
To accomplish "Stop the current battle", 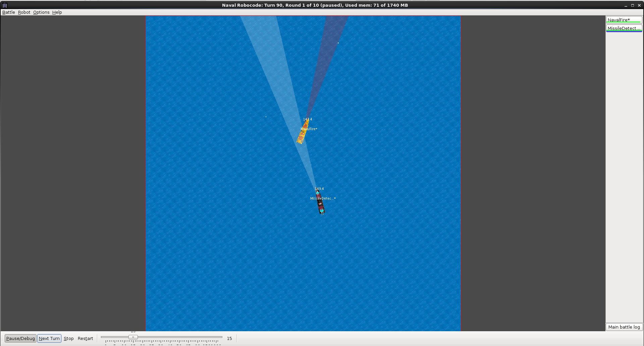I will tap(68, 338).
